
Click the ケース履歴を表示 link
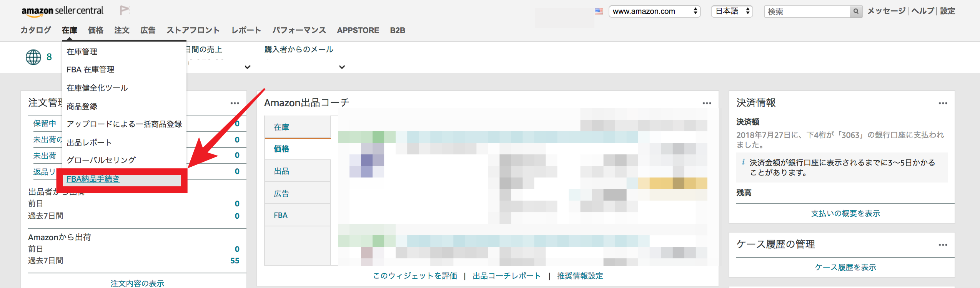[x=845, y=267]
